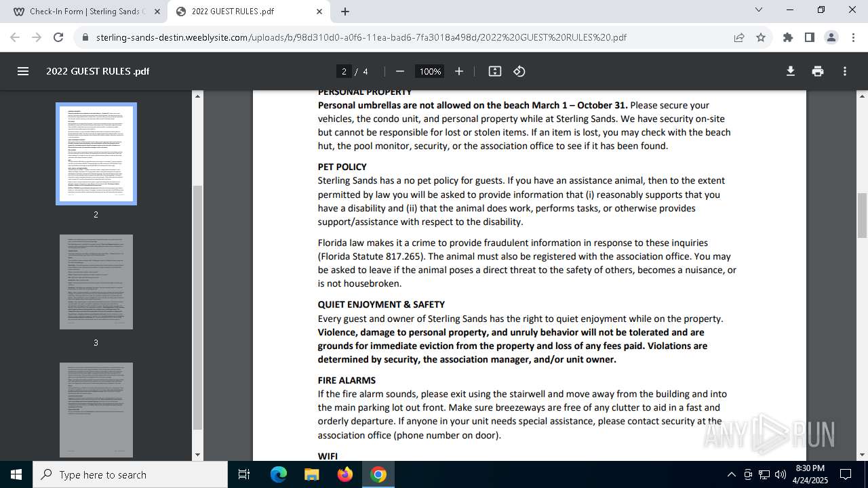868x488 pixels.
Task: Go back to the previous page
Action: click(x=15, y=37)
